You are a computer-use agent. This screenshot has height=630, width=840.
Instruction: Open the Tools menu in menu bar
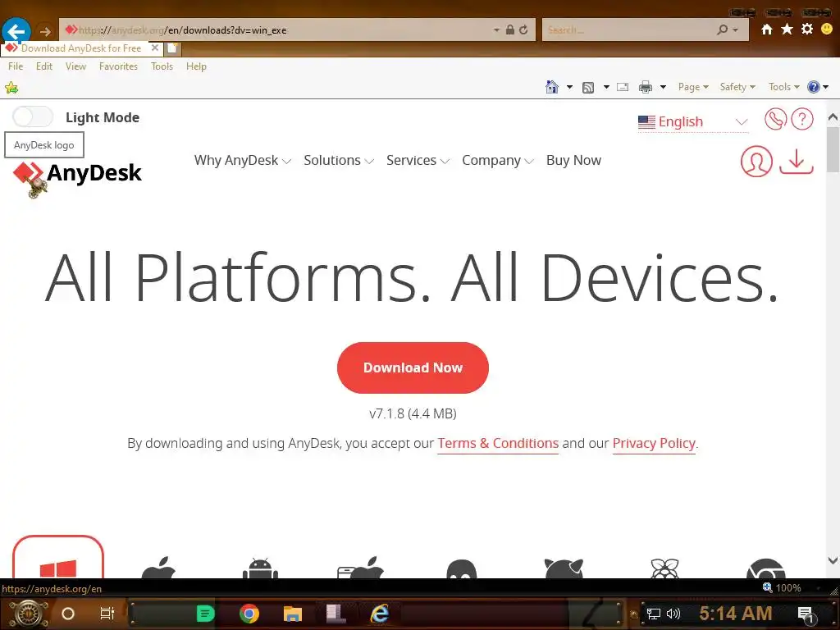pyautogui.click(x=162, y=66)
